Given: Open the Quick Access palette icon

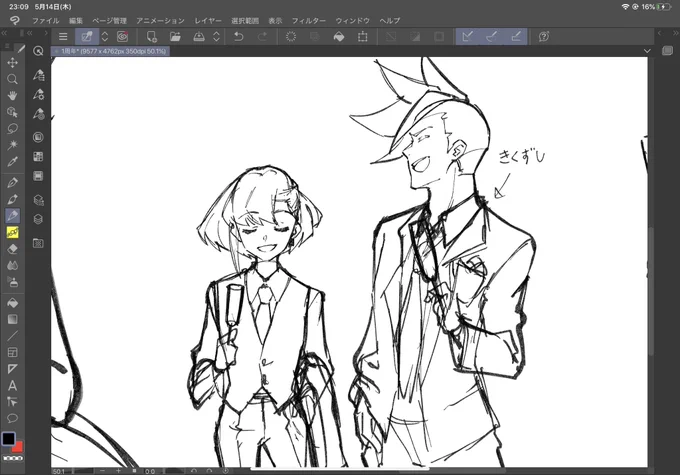Looking at the screenshot, I should 38,51.
